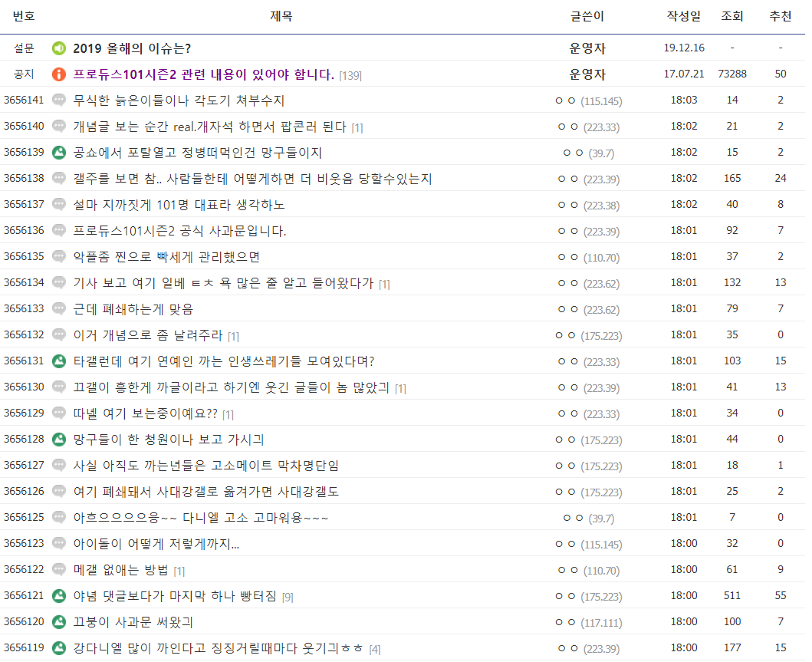812x662 pixels.
Task: Open the post '프로듀스101시즌2 공식 사과문입니다.'
Action: click(x=179, y=231)
